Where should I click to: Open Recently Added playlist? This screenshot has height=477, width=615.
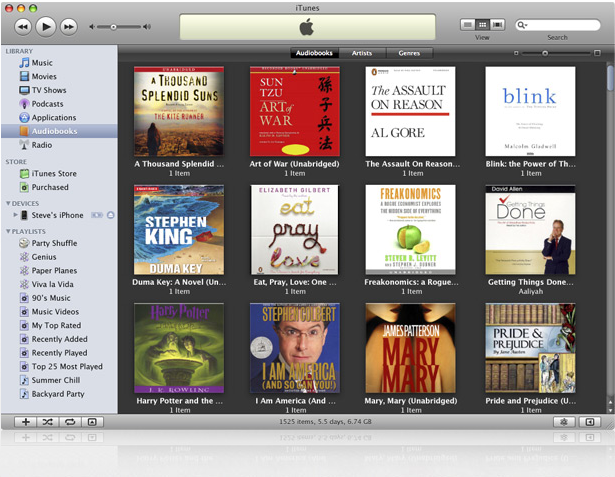point(59,339)
